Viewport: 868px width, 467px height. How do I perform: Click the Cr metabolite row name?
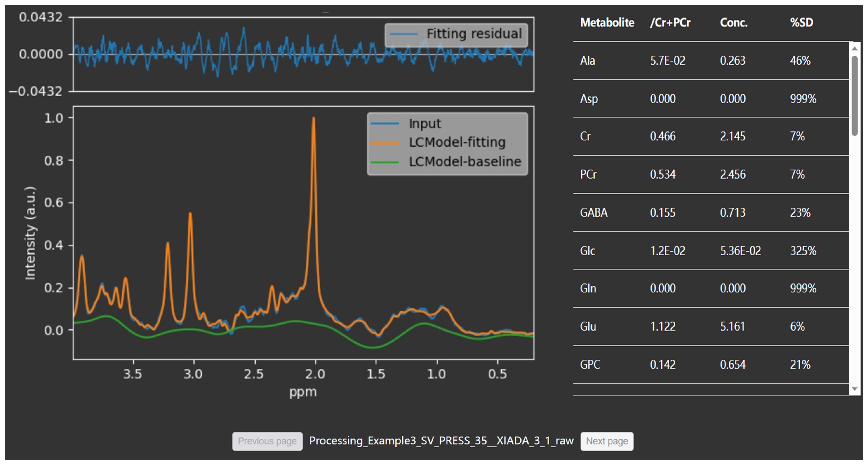pos(585,136)
